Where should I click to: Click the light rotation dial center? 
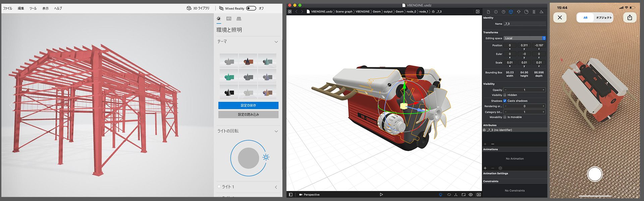coord(248,158)
